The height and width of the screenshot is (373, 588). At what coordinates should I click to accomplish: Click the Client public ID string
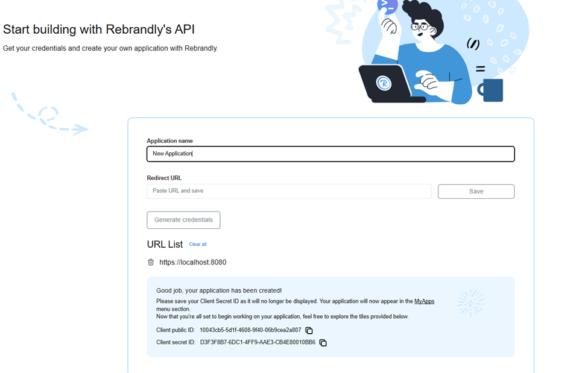pos(250,330)
